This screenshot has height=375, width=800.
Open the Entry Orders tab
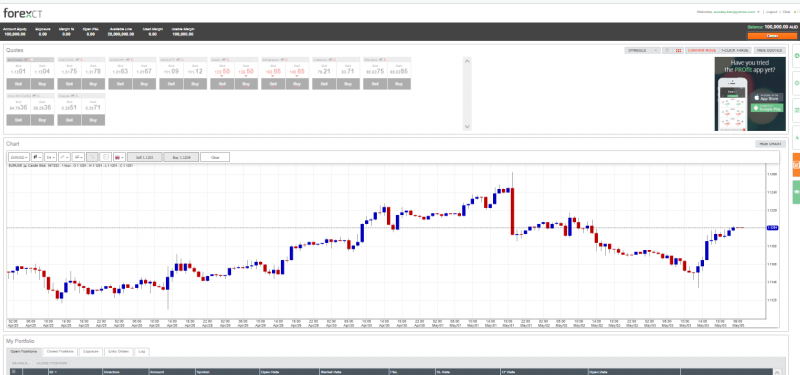118,352
